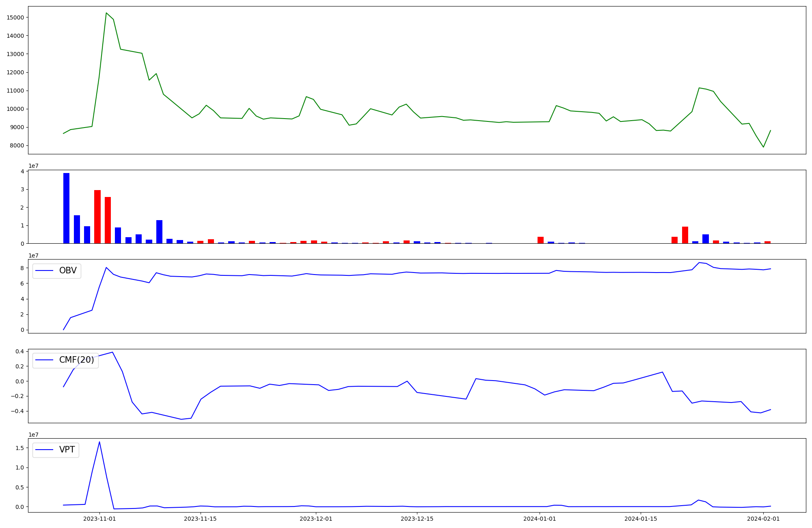The width and height of the screenshot is (812, 528).
Task: Click the VPT spike peak
Action: tap(99, 442)
